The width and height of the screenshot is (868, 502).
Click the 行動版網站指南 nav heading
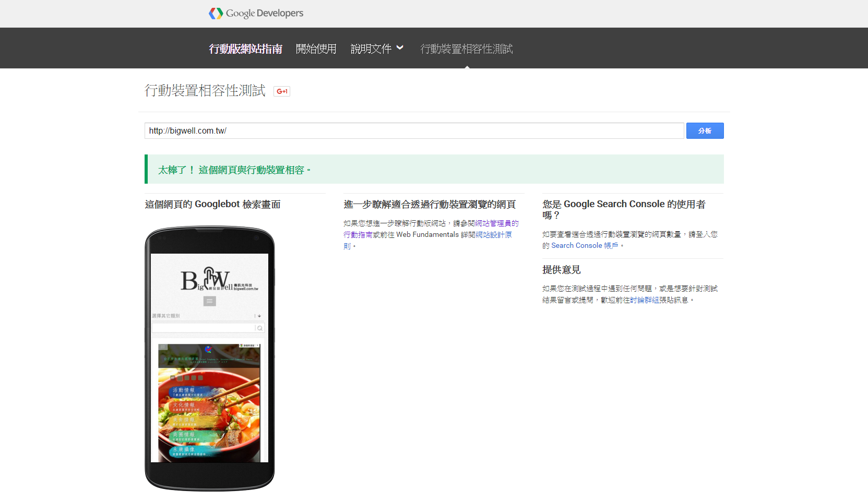pos(245,49)
